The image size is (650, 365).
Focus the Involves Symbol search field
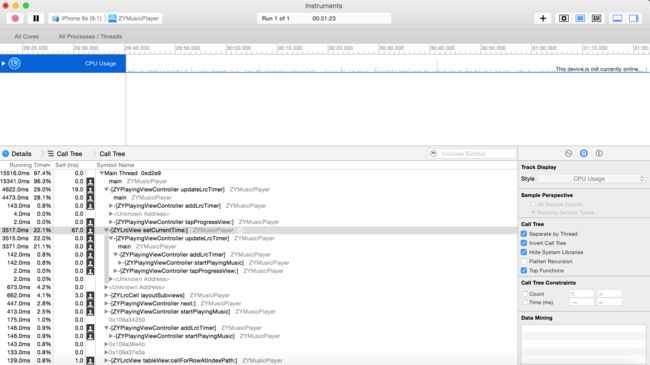[472, 154]
